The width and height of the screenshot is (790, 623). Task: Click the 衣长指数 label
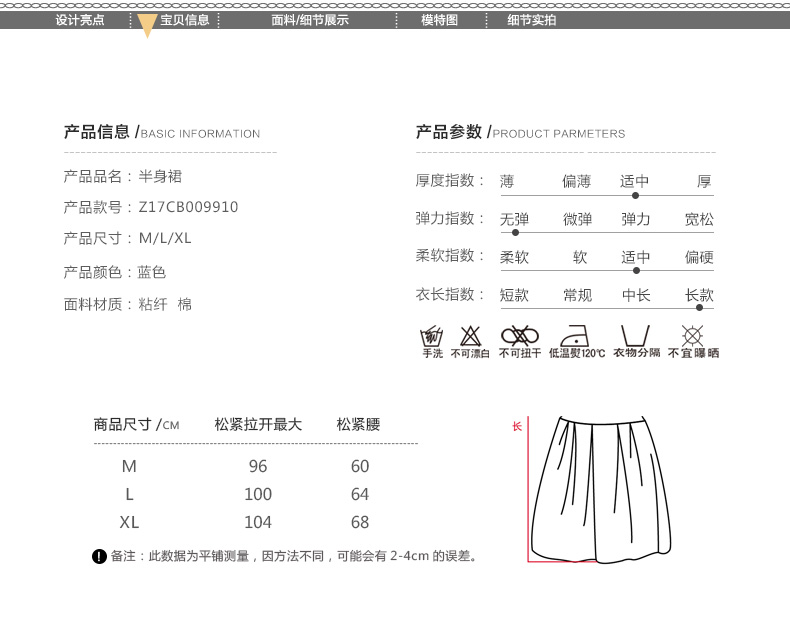(x=449, y=294)
